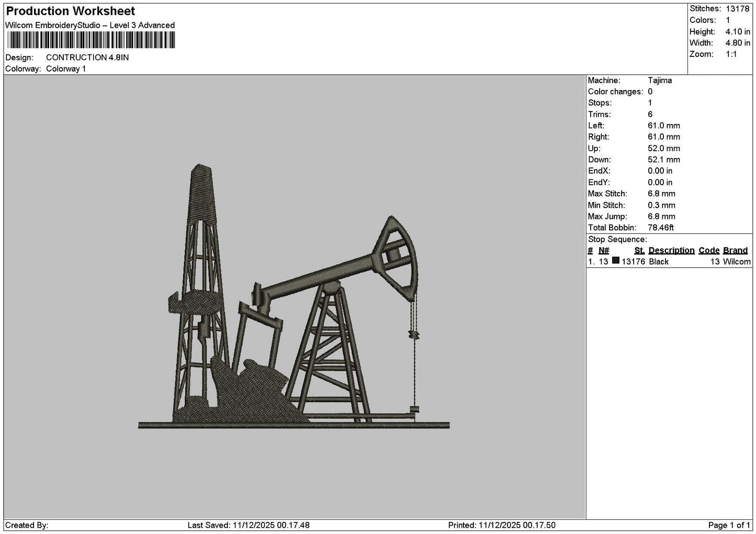The height and width of the screenshot is (534, 756).
Task: Select the Last Saved timestamp
Action: 249,525
